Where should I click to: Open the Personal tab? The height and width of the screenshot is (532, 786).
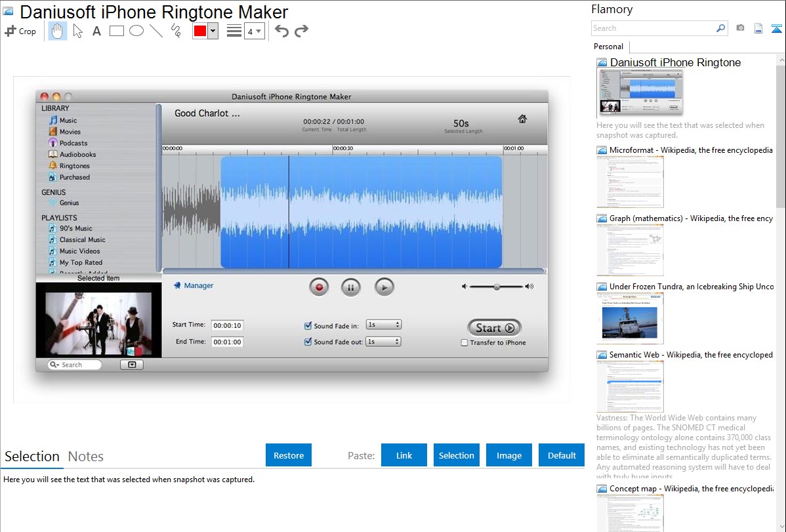point(608,47)
